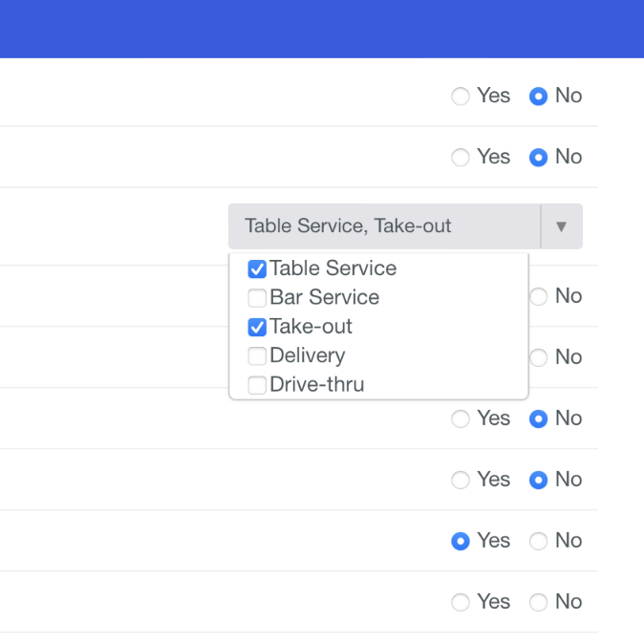Choose Yes in first row below the dropdown list
This screenshot has height=644, width=644.
(461, 419)
